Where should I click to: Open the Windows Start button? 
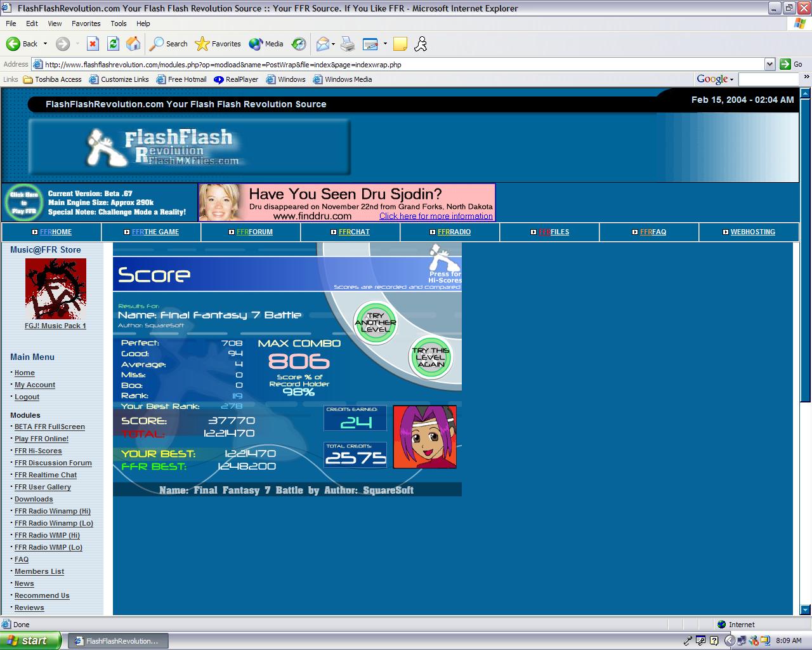point(30,640)
